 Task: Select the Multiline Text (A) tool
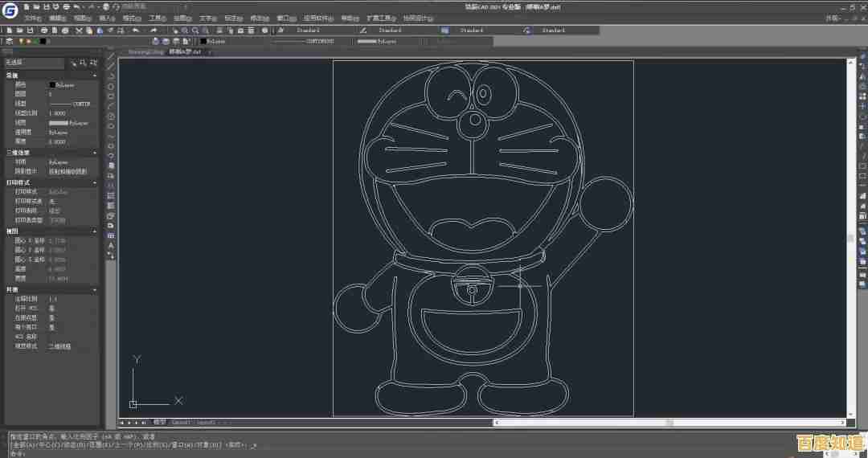[x=111, y=245]
